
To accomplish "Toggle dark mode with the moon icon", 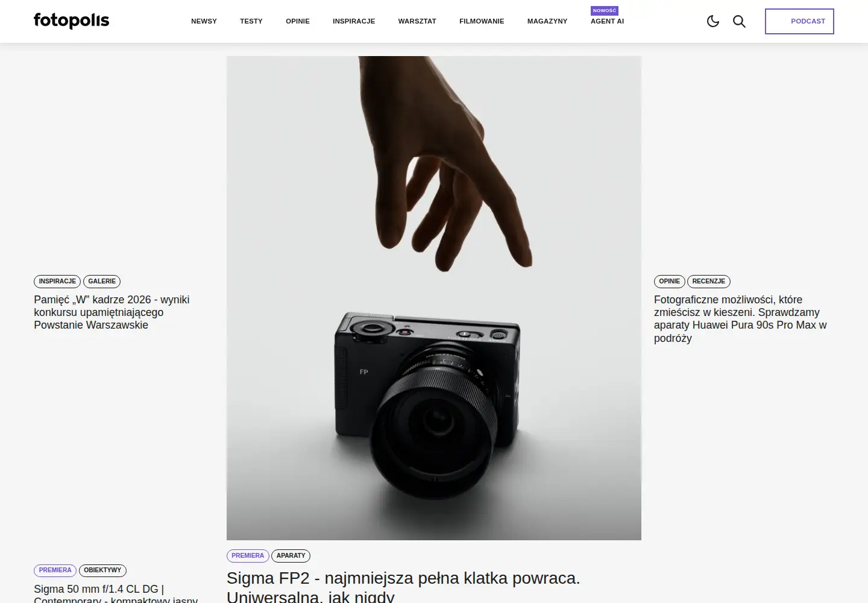I will click(713, 22).
